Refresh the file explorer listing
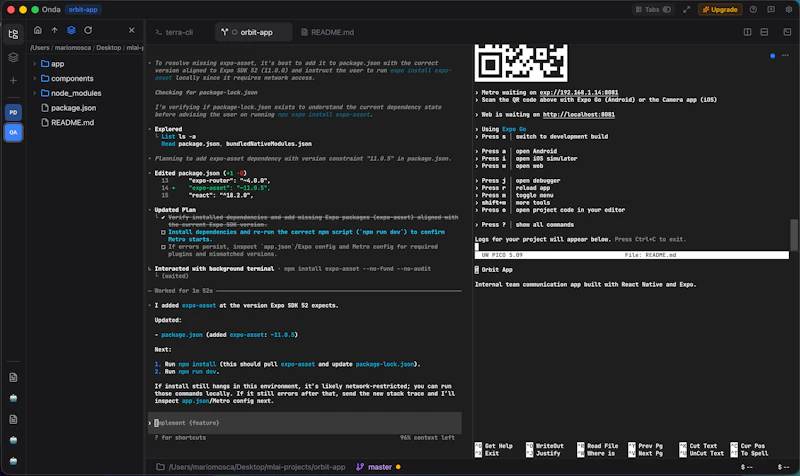 pos(88,30)
